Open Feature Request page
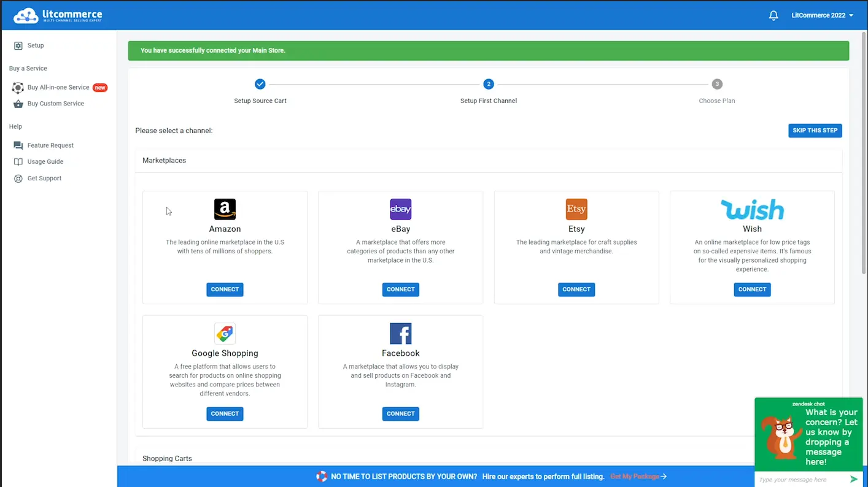Viewport: 868px width, 487px height. (50, 145)
